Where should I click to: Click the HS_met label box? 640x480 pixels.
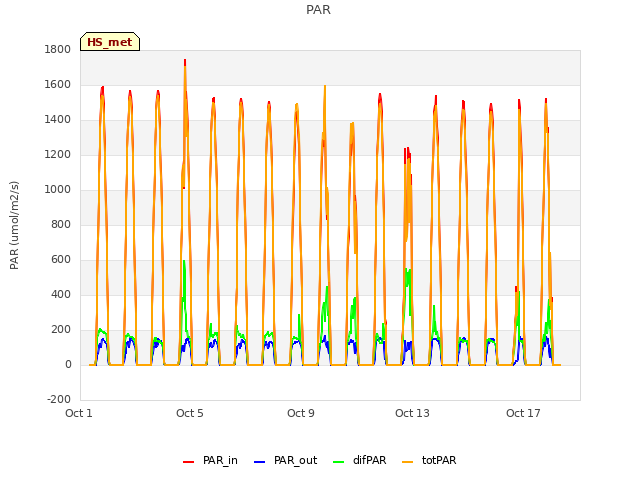[x=110, y=42]
